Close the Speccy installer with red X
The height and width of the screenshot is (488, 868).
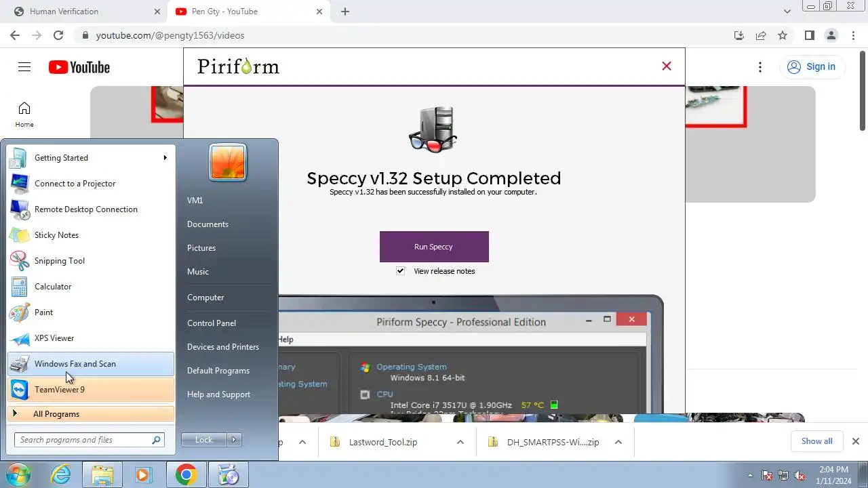(x=667, y=66)
